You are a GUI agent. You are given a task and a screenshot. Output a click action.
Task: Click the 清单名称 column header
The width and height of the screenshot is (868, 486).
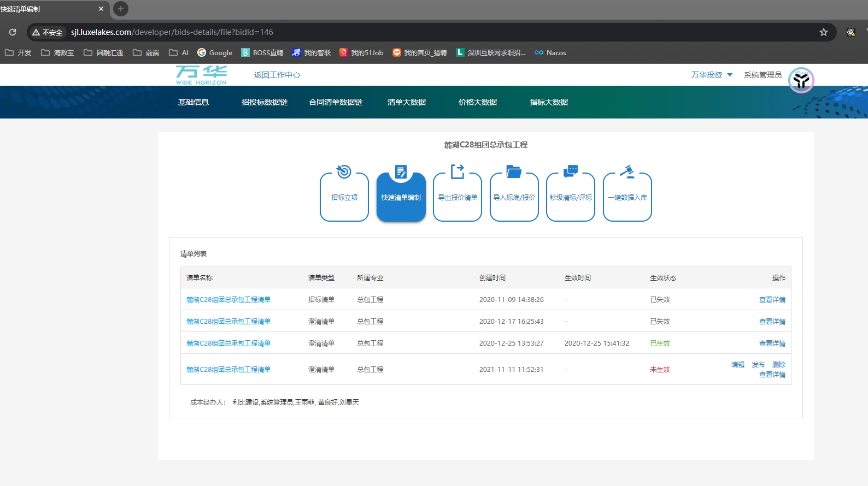tap(200, 277)
